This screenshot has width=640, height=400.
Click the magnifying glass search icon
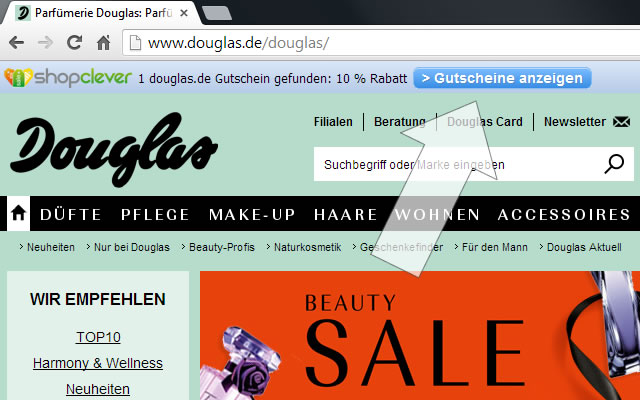(x=614, y=164)
